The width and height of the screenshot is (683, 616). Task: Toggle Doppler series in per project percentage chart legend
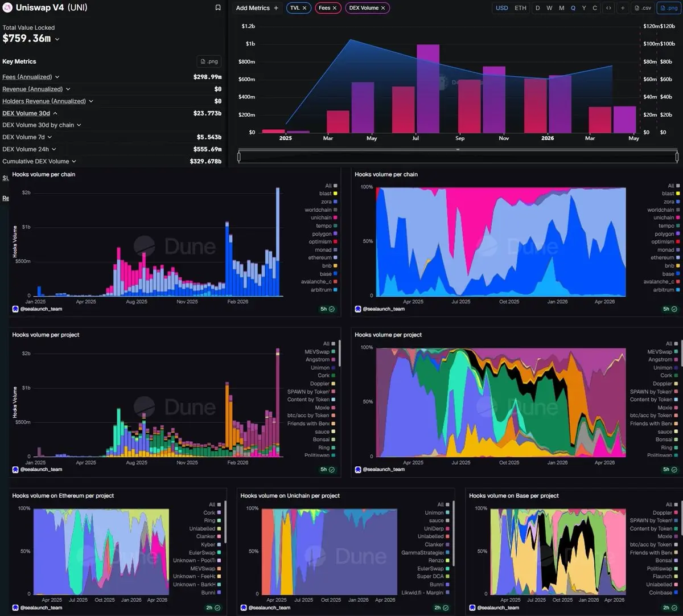click(x=665, y=384)
